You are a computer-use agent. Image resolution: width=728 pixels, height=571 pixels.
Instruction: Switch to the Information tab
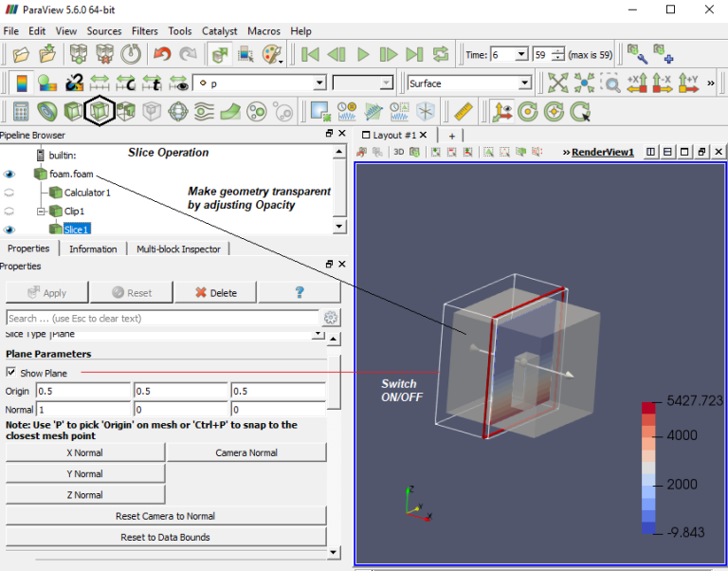93,249
